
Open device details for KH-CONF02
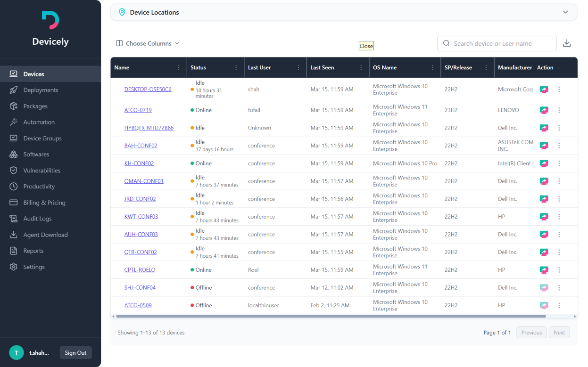click(x=140, y=163)
